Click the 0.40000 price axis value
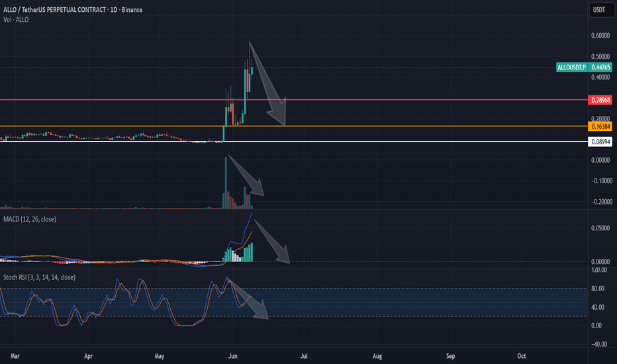The width and height of the screenshot is (617, 364). coord(600,77)
